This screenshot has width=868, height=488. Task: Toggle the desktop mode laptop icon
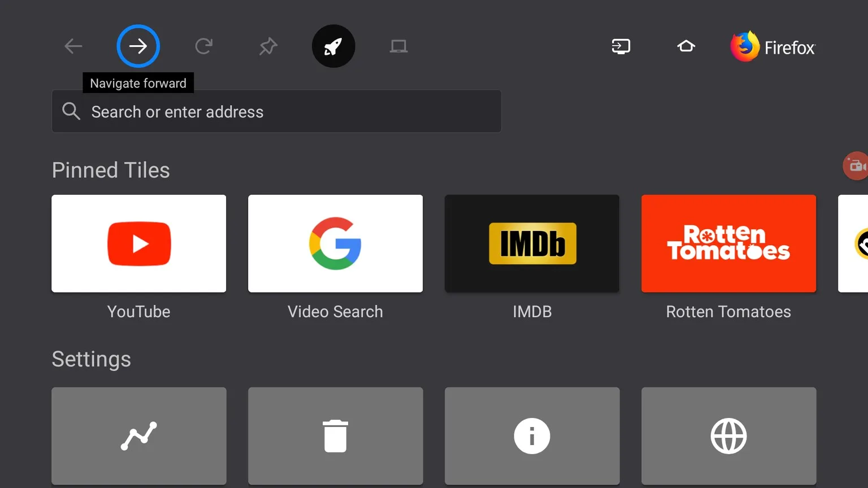(x=398, y=46)
